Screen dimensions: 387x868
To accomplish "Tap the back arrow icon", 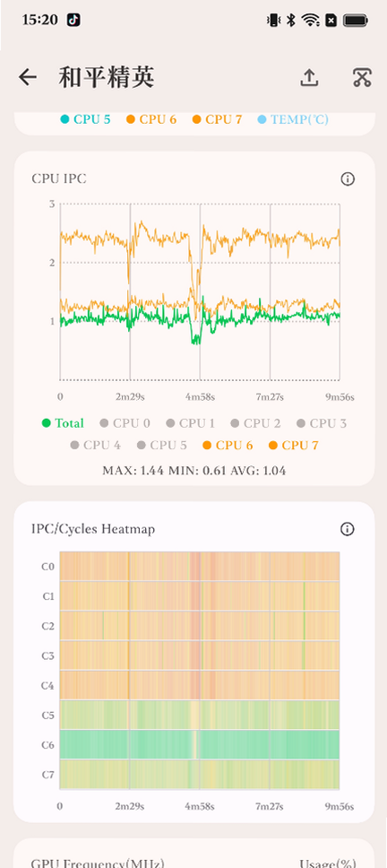I will 28,77.
